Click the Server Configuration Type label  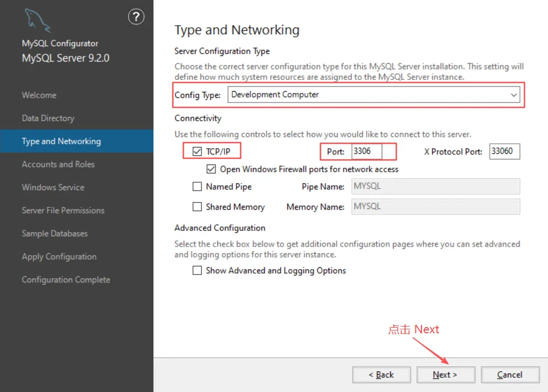[x=222, y=51]
